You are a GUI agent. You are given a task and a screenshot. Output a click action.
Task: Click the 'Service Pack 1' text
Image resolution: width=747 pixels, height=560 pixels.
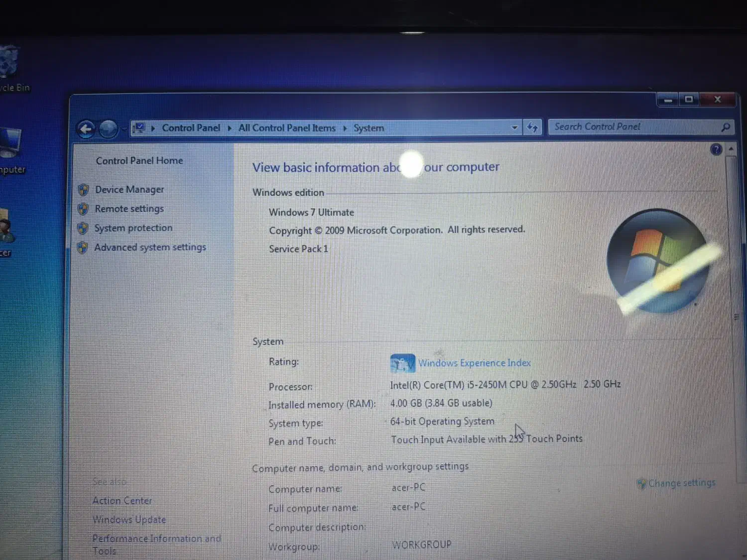[x=298, y=249]
